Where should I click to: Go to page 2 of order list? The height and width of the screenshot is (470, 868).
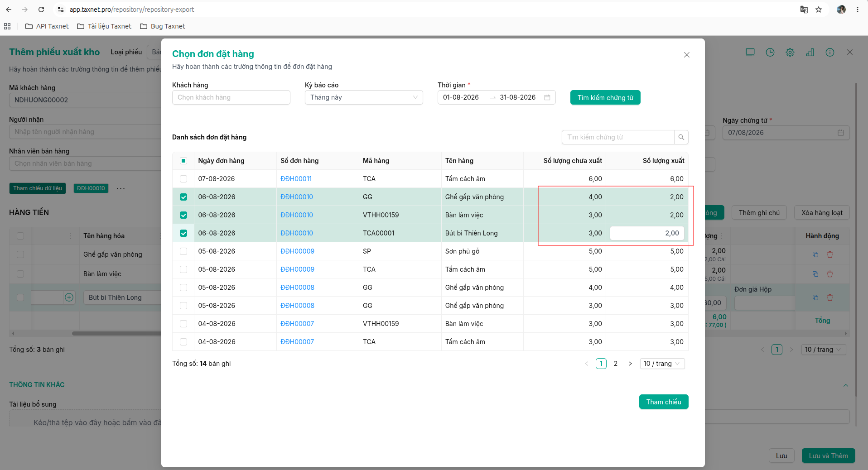point(615,364)
